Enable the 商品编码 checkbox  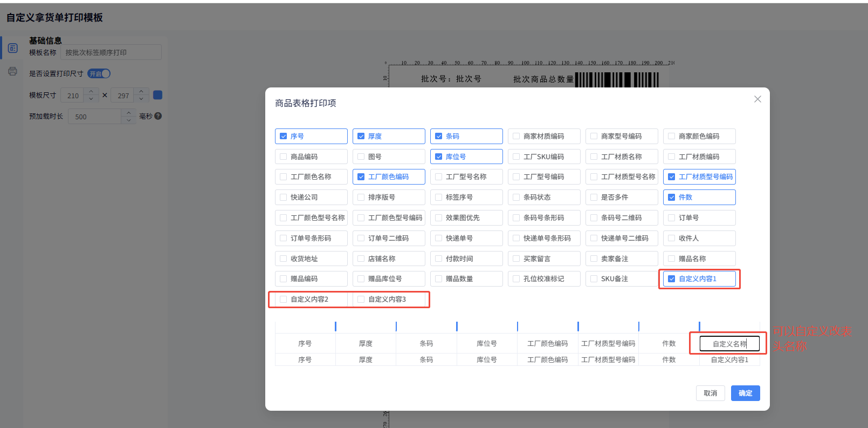[284, 157]
